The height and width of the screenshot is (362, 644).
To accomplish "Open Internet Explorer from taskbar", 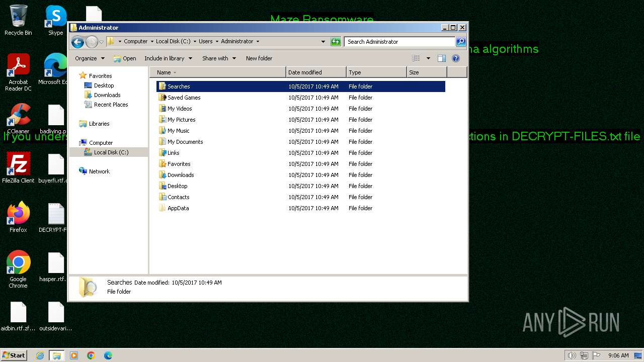I will pyautogui.click(x=40, y=355).
